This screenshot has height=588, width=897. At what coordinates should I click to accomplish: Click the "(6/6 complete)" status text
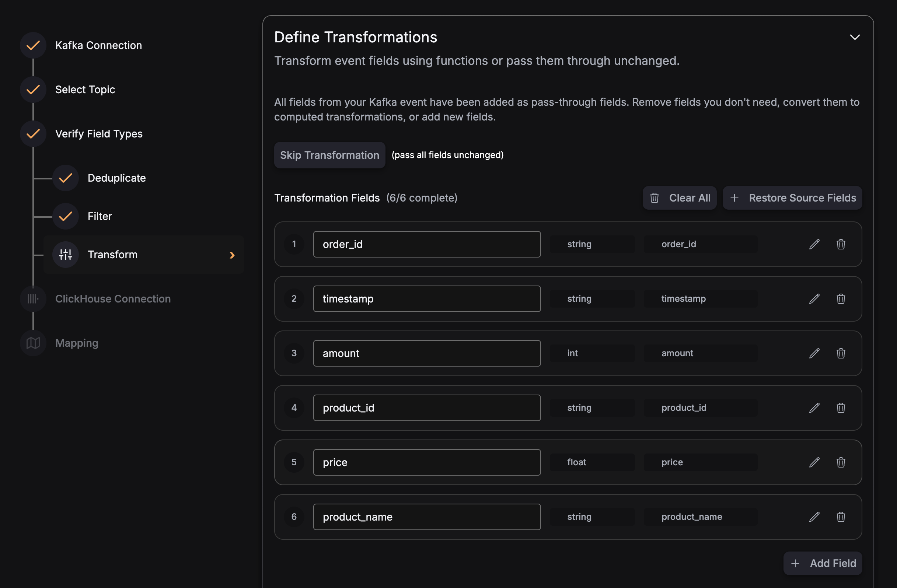tap(422, 198)
